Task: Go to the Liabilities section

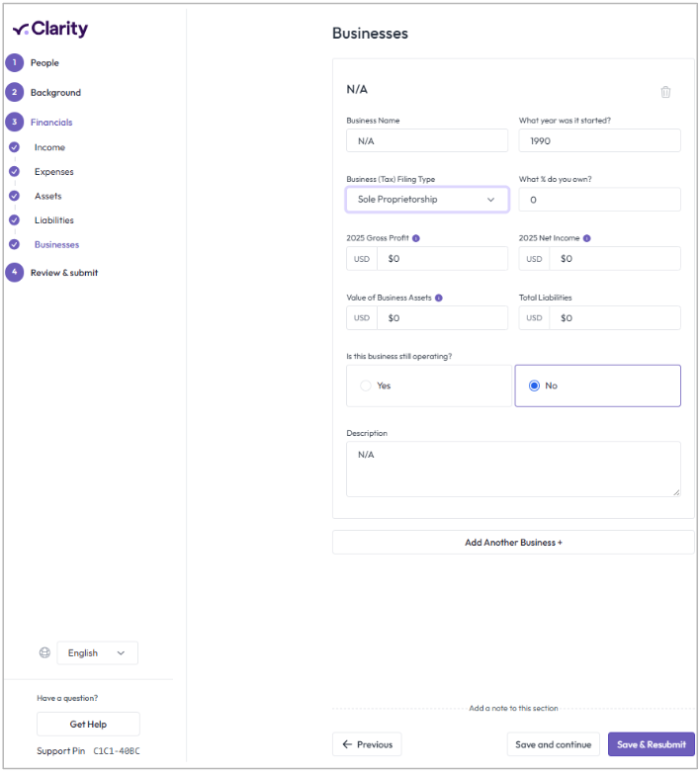Action: tap(54, 220)
